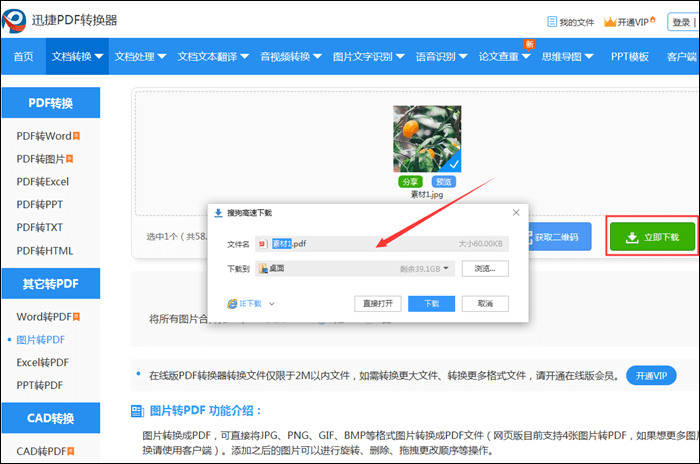
Task: Click the bookmark icon beside CAD转PDF
Action: point(71,451)
